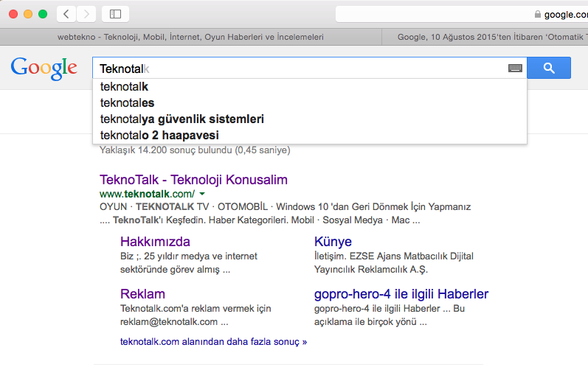Viewport: 588px width, 367px height.
Task: Click the 'Yaklaşık 14.200 sonuç bulundu' text
Action: [195, 150]
